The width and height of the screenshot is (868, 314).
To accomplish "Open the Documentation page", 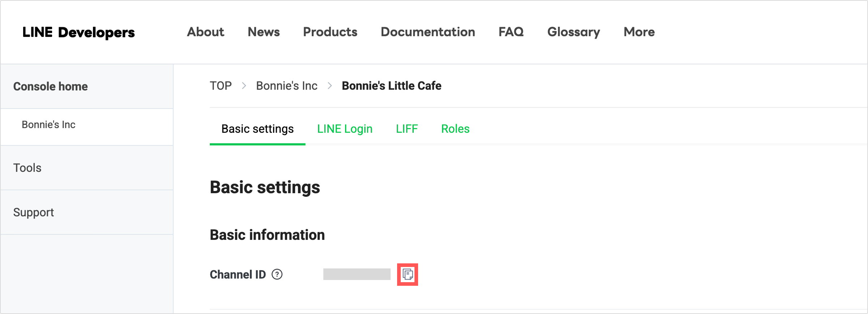I will click(x=428, y=32).
